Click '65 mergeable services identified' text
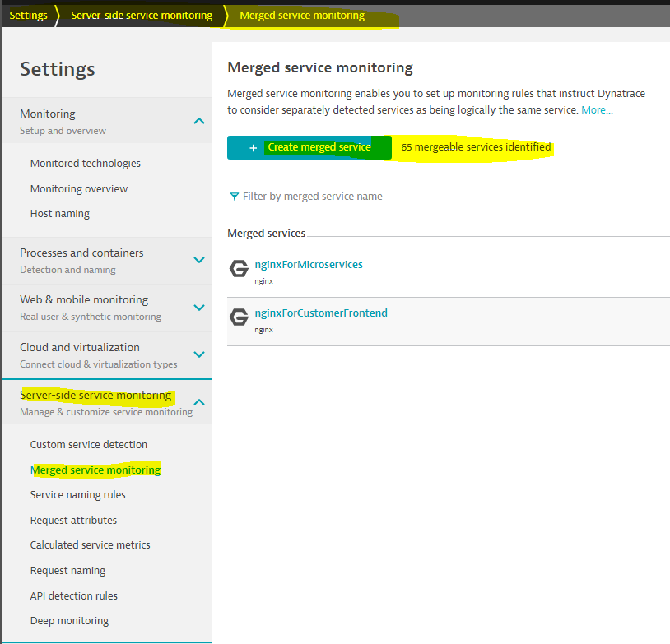The image size is (670, 644). (x=476, y=147)
